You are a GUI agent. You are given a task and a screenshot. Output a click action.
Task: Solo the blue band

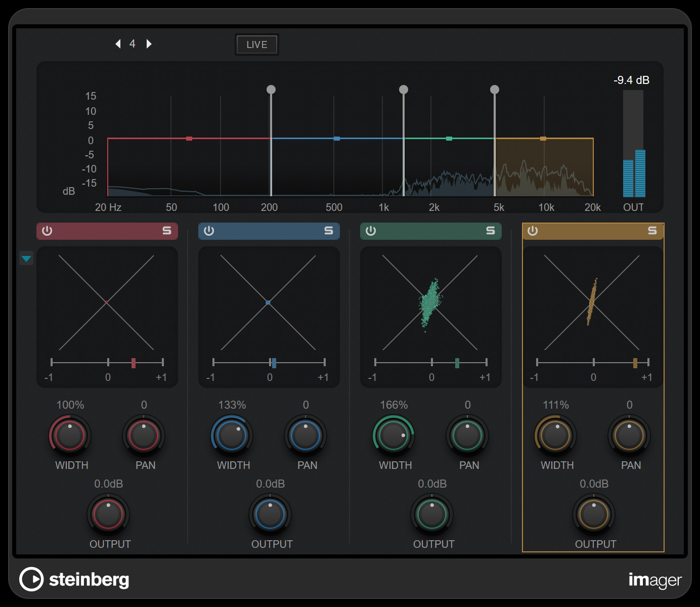coord(329,231)
